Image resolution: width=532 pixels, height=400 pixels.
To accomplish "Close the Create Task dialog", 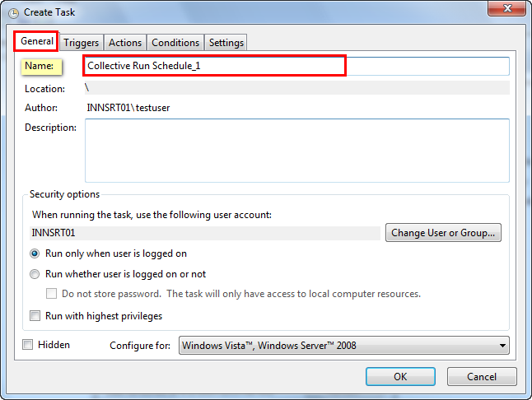I will 507,8.
